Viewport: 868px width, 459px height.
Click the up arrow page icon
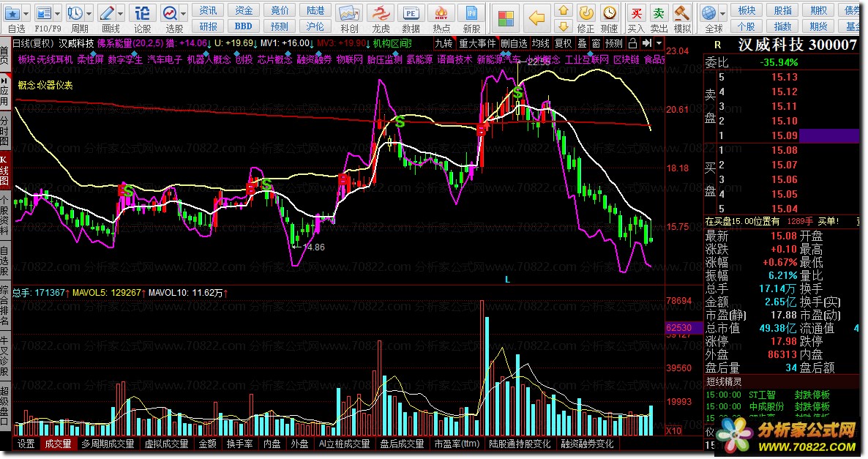click(x=563, y=10)
